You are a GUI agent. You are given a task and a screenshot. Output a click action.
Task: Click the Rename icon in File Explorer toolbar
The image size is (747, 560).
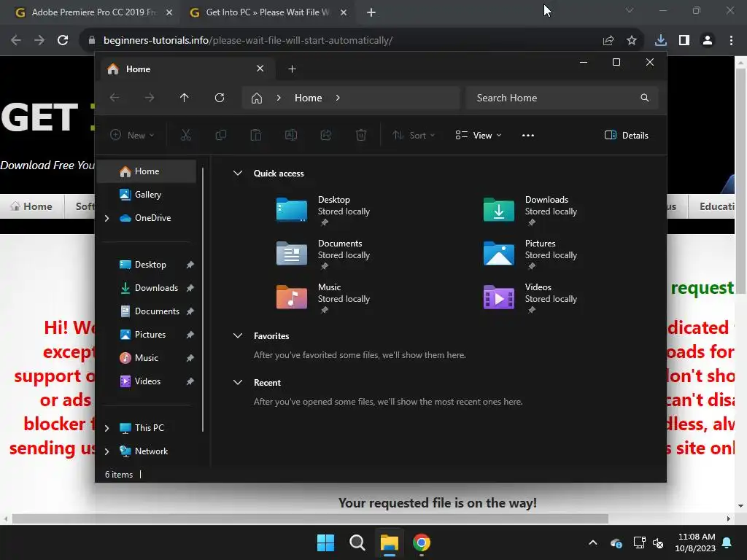click(290, 135)
